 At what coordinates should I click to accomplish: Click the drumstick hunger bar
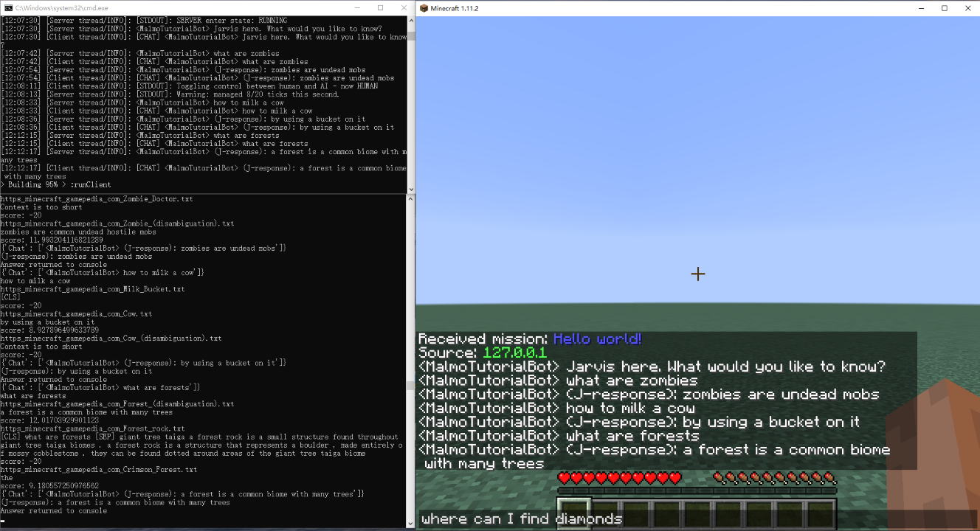click(774, 479)
